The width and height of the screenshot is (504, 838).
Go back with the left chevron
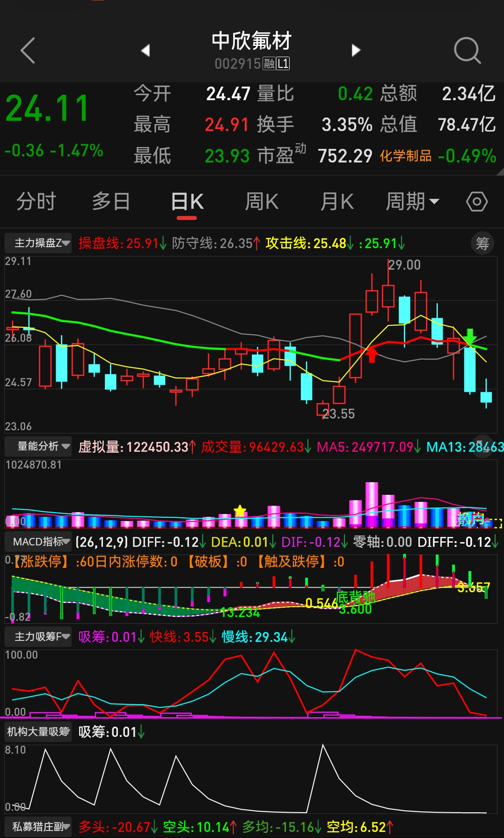tap(28, 50)
